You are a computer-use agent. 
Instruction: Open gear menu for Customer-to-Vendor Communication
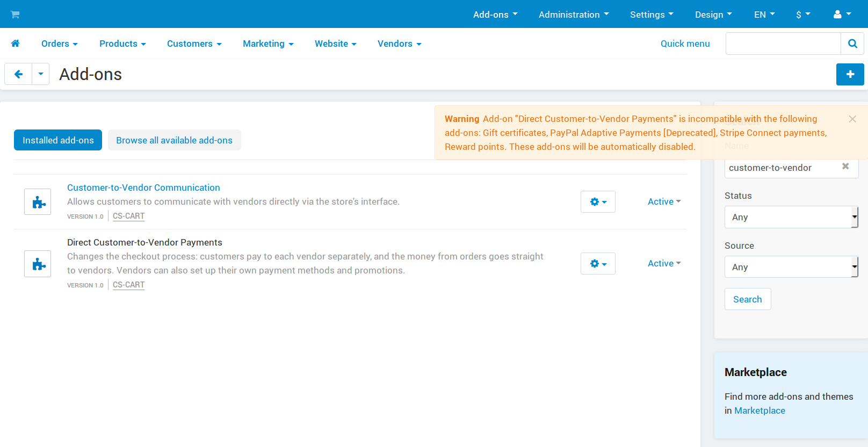(598, 202)
